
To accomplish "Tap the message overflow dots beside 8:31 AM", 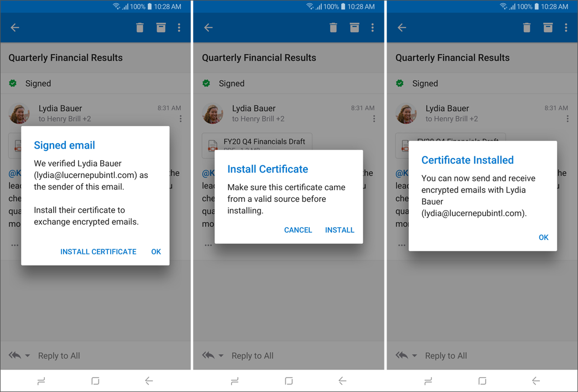I will coord(180,118).
